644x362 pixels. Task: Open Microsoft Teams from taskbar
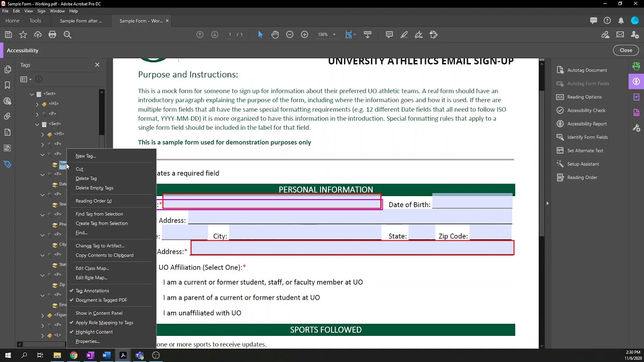click(139, 355)
